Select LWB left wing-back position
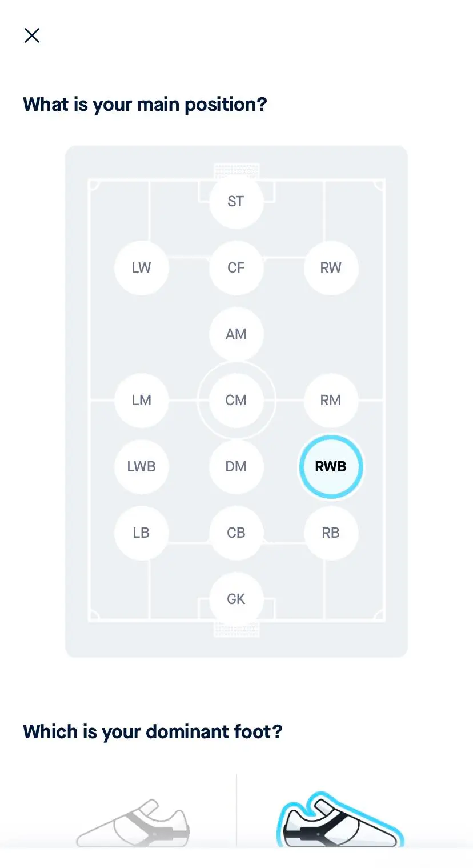Image resolution: width=473 pixels, height=868 pixels. [x=141, y=466]
